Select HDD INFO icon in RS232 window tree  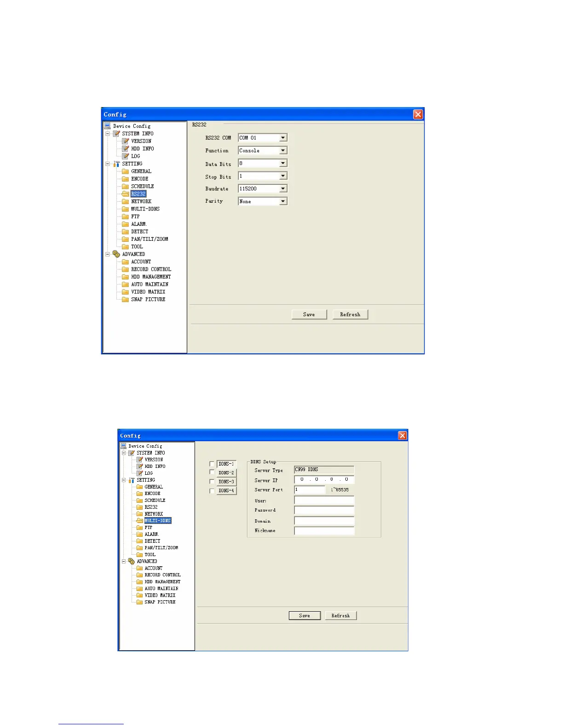pos(125,148)
